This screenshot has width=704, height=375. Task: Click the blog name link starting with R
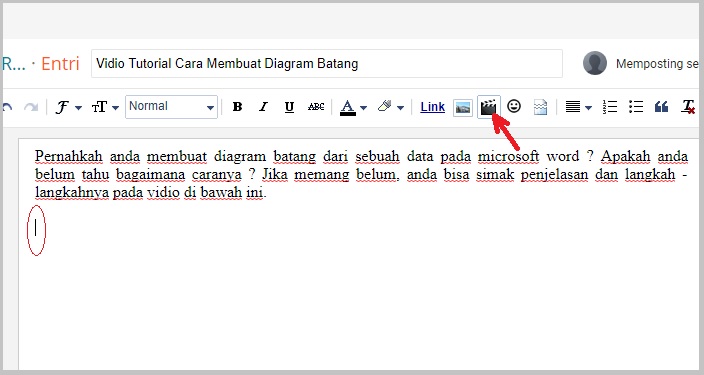pyautogui.click(x=13, y=64)
